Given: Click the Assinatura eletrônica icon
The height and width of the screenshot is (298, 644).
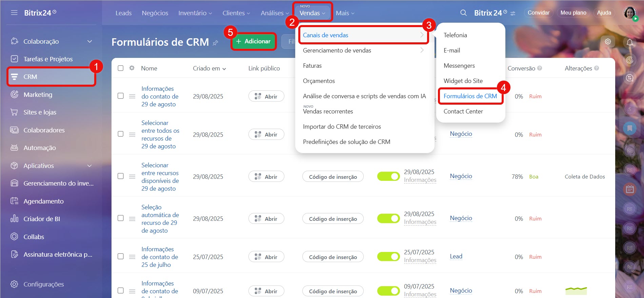Looking at the screenshot, I should point(15,254).
